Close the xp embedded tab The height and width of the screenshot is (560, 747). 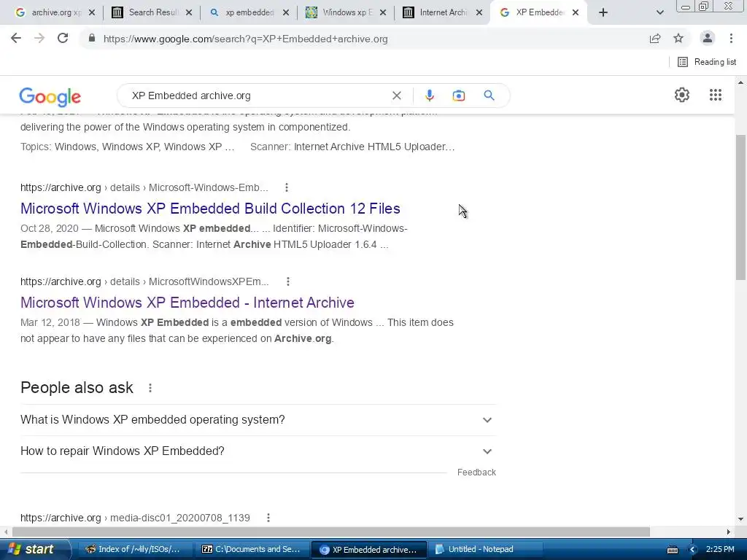click(x=286, y=13)
